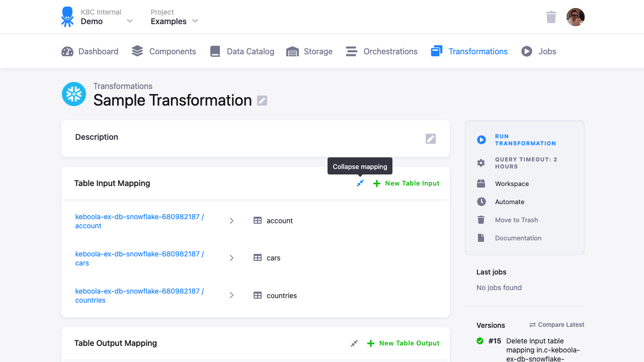
Task: Expand the account mapping row chevron
Action: pyautogui.click(x=231, y=221)
